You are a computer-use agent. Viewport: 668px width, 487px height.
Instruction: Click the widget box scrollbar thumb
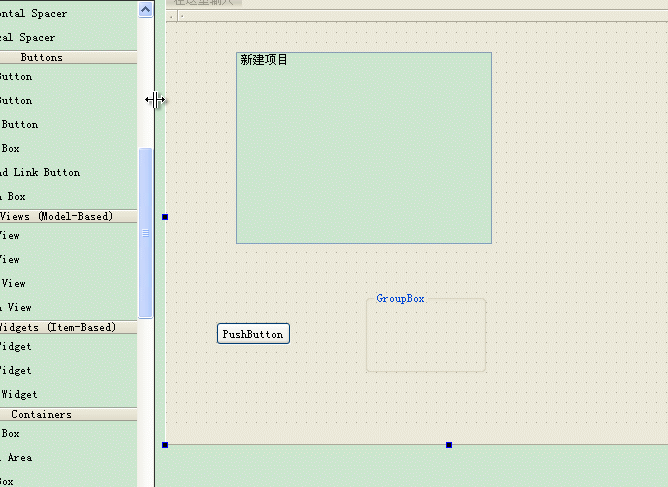click(x=146, y=233)
